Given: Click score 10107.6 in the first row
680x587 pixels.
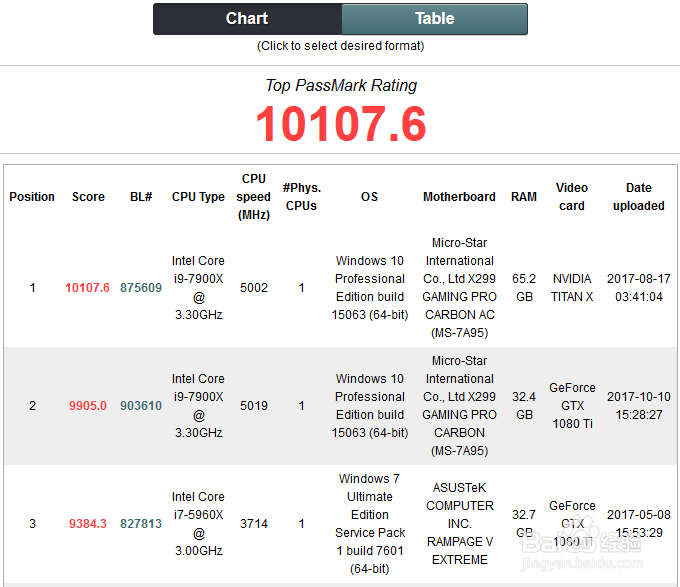Looking at the screenshot, I should [88, 287].
